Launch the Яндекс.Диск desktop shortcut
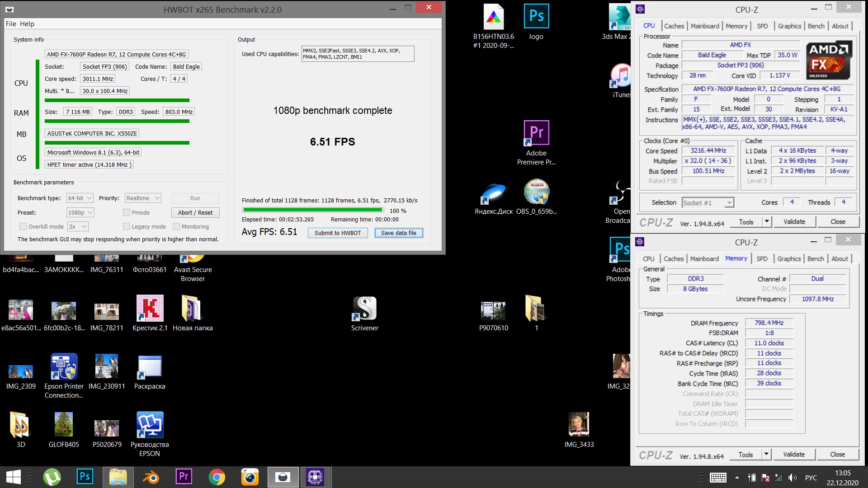The height and width of the screenshot is (488, 868). click(493, 199)
